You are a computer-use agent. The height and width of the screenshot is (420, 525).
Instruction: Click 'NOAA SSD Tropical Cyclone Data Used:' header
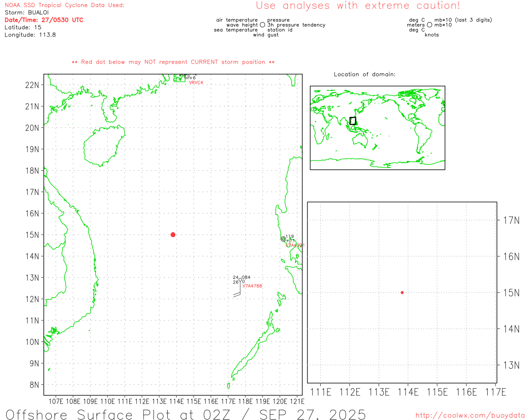point(64,5)
